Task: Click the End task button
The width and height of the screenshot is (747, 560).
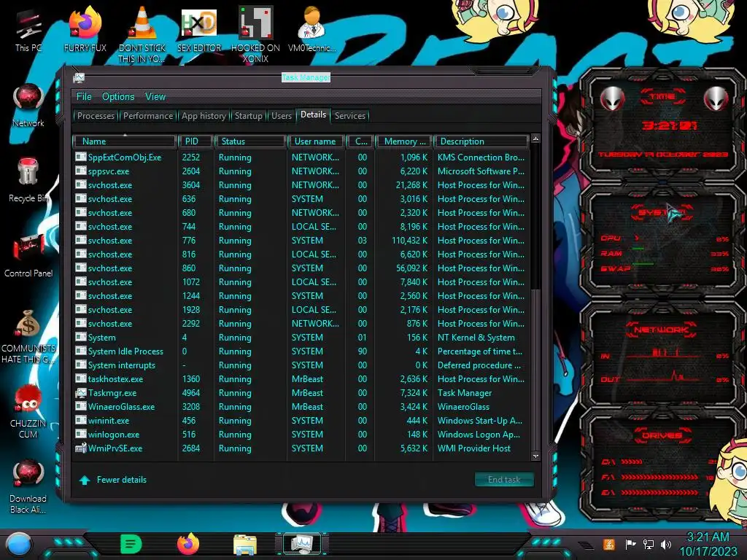Action: pos(504,480)
